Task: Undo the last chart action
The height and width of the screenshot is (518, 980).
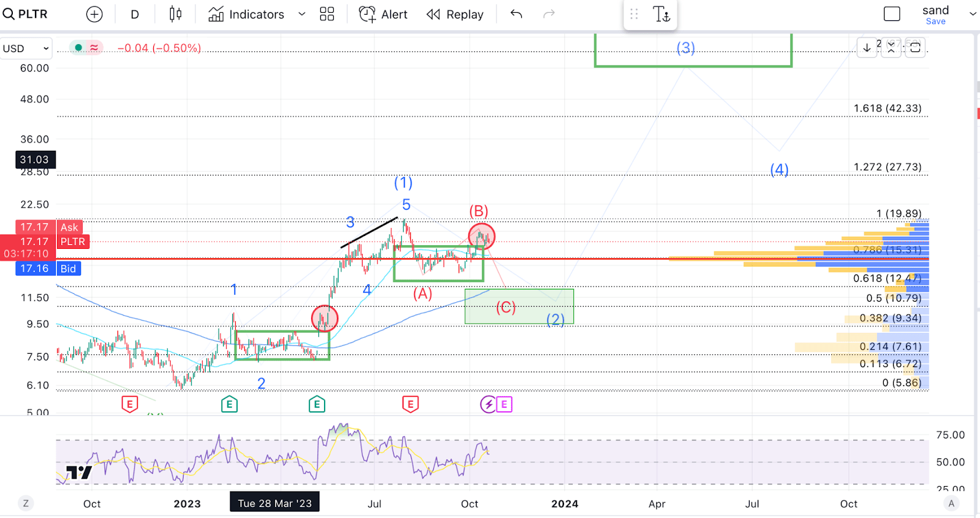Action: point(516,14)
